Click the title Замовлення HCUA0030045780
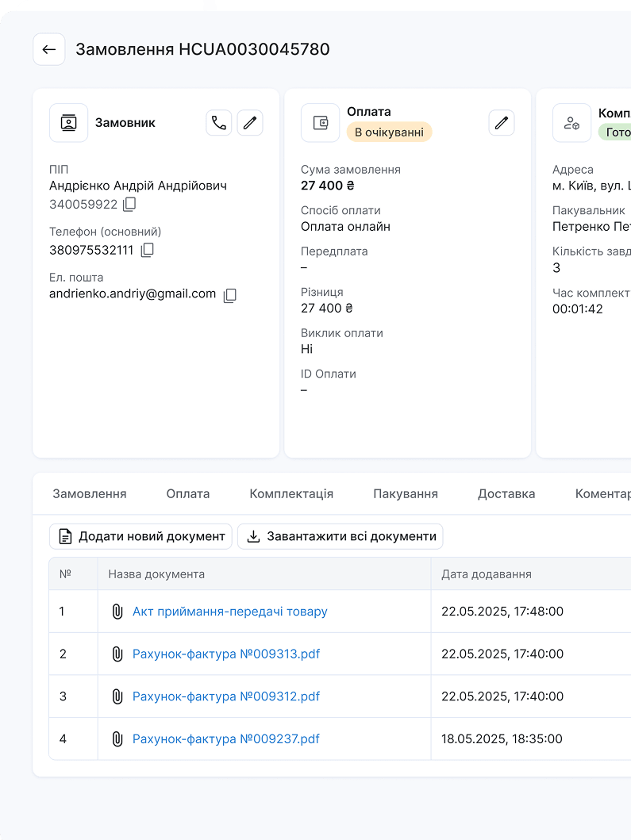The width and height of the screenshot is (631, 840). (x=202, y=49)
